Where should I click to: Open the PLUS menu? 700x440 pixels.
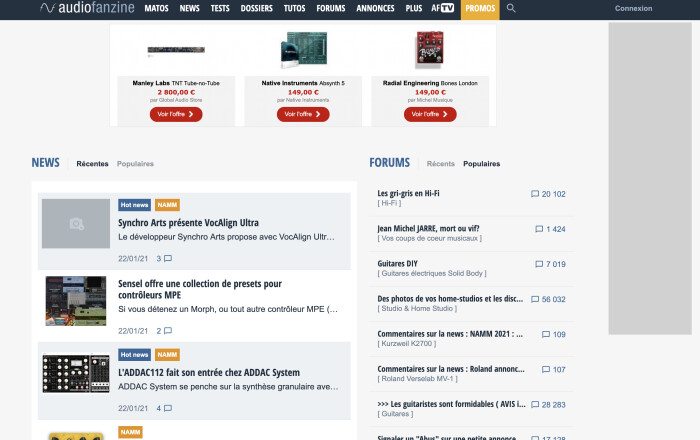coord(414,8)
